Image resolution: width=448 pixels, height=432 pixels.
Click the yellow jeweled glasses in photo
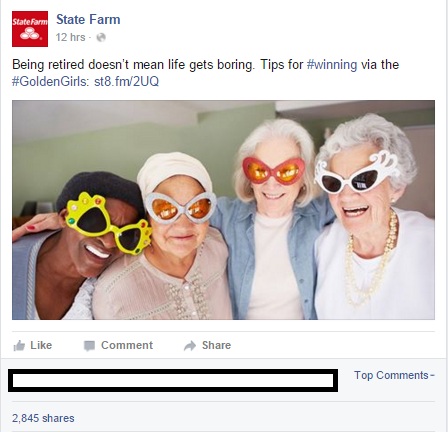108,224
